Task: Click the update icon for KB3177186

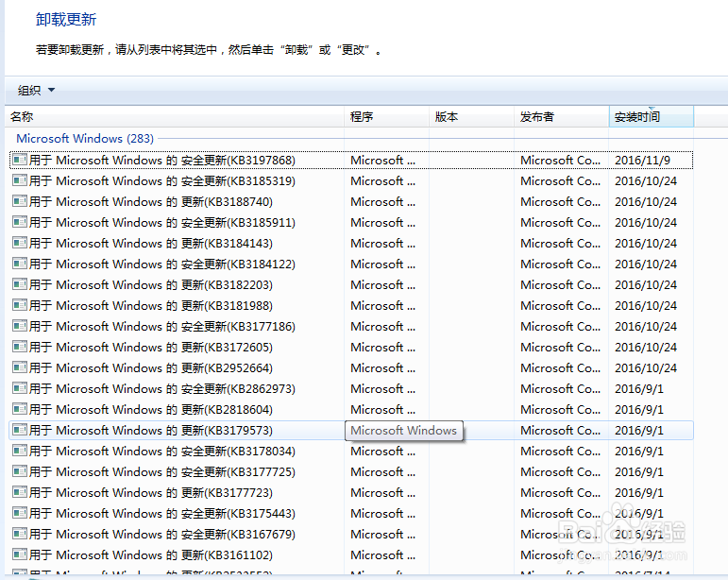Action: (x=20, y=326)
